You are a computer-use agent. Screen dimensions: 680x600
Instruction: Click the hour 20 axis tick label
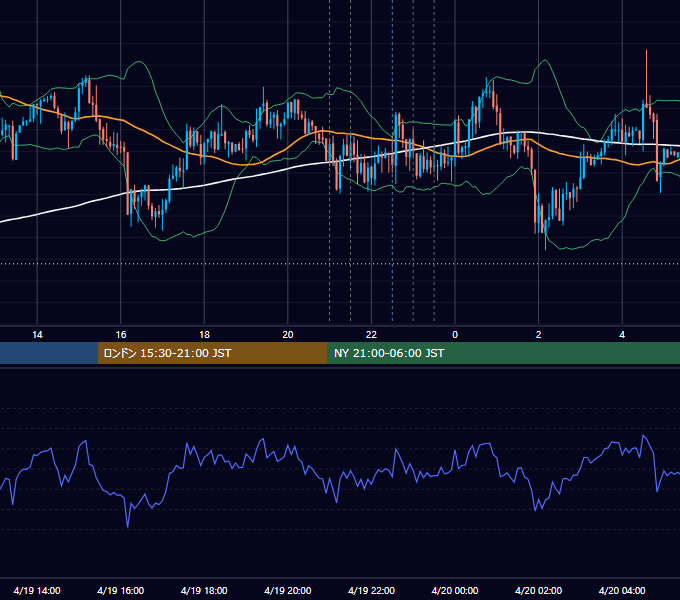pos(288,335)
